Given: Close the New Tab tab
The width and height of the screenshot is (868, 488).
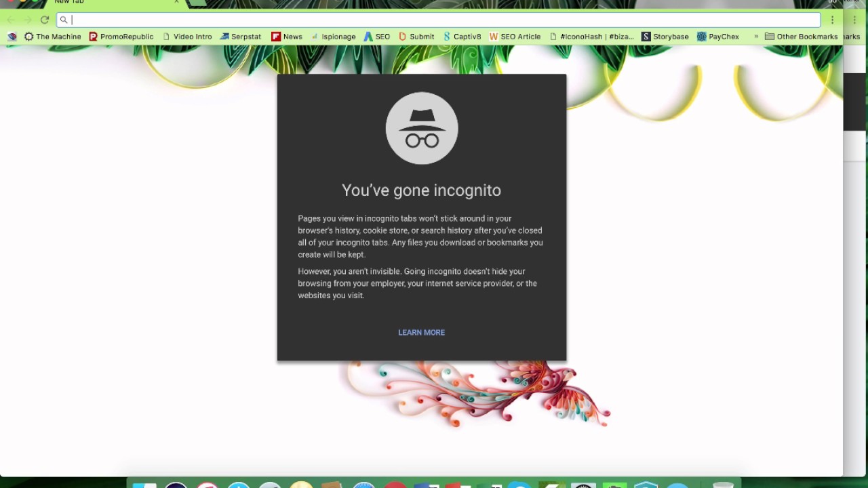Looking at the screenshot, I should click(176, 2).
